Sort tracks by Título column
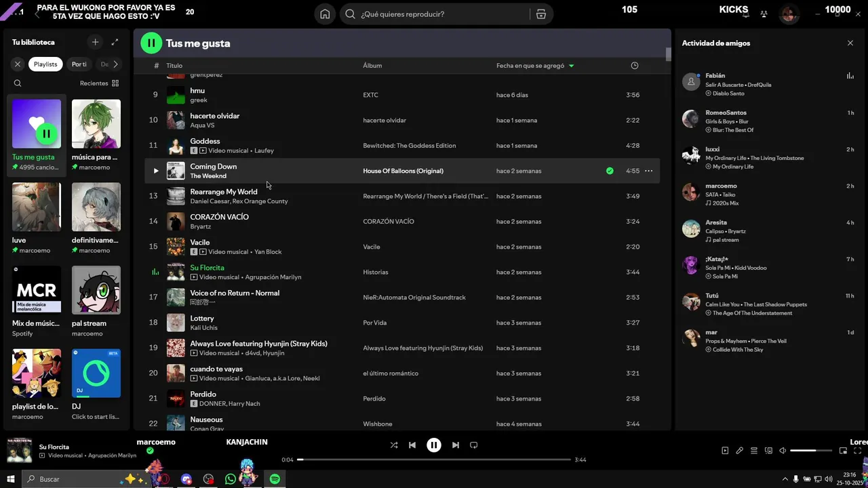 click(x=174, y=66)
